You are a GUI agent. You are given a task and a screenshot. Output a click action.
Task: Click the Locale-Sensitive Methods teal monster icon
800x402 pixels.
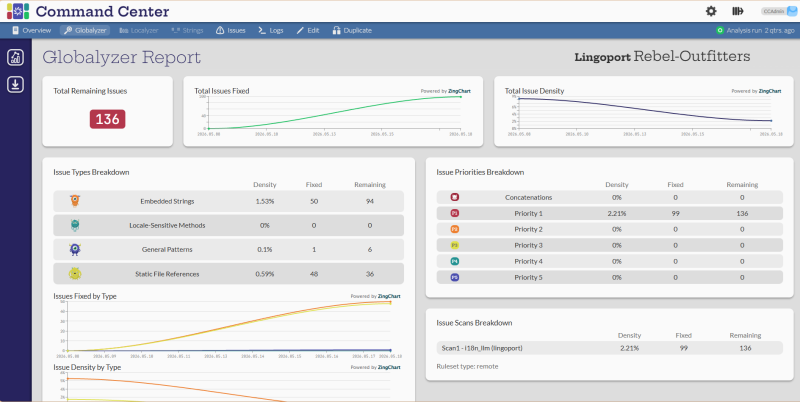(75, 225)
